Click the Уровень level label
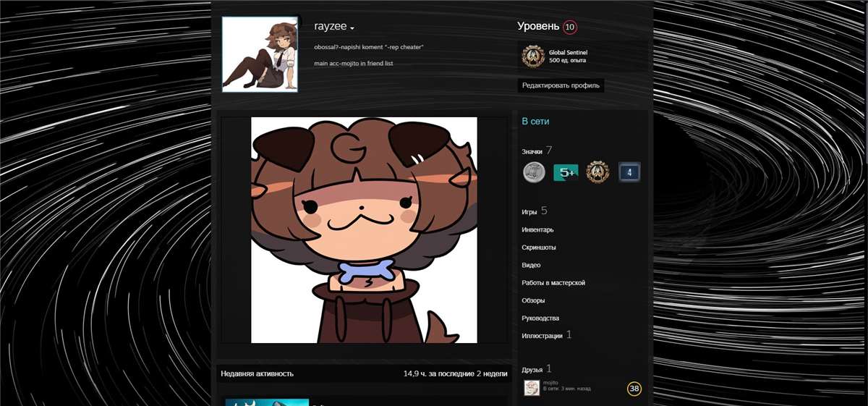This screenshot has height=406, width=868. [538, 27]
